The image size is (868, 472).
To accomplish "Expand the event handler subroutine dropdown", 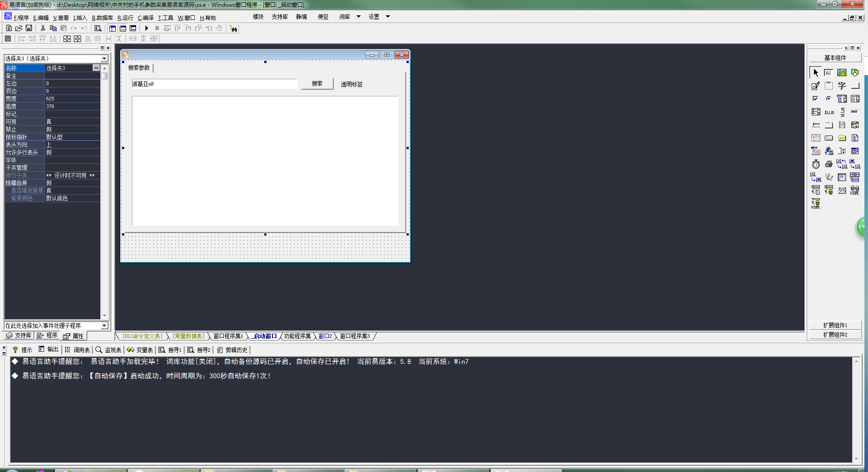I will tap(104, 326).
